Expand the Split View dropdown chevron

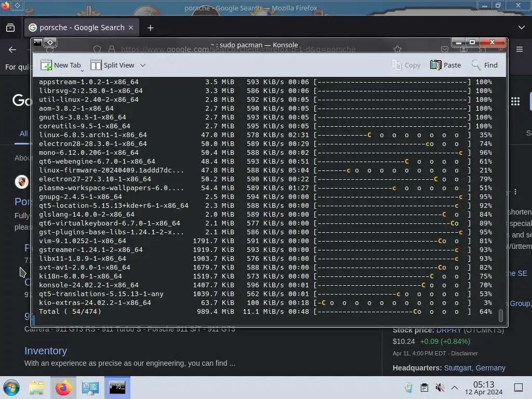[x=143, y=65]
